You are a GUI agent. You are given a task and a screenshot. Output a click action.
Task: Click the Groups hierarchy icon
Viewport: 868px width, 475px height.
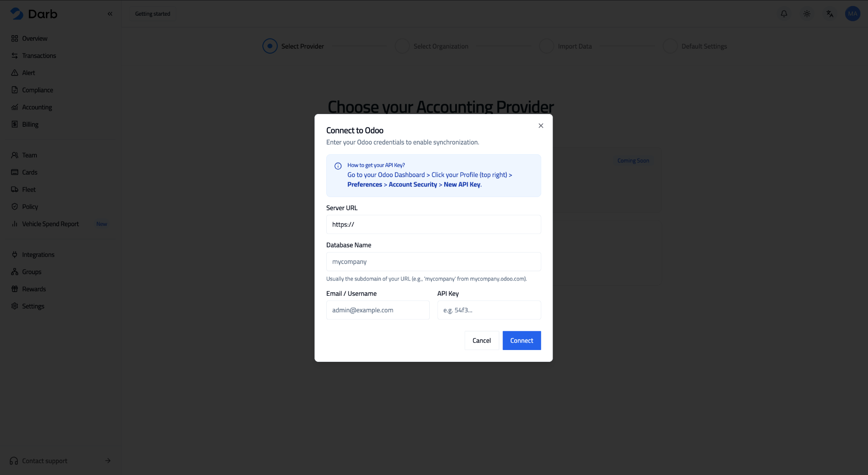click(x=15, y=272)
